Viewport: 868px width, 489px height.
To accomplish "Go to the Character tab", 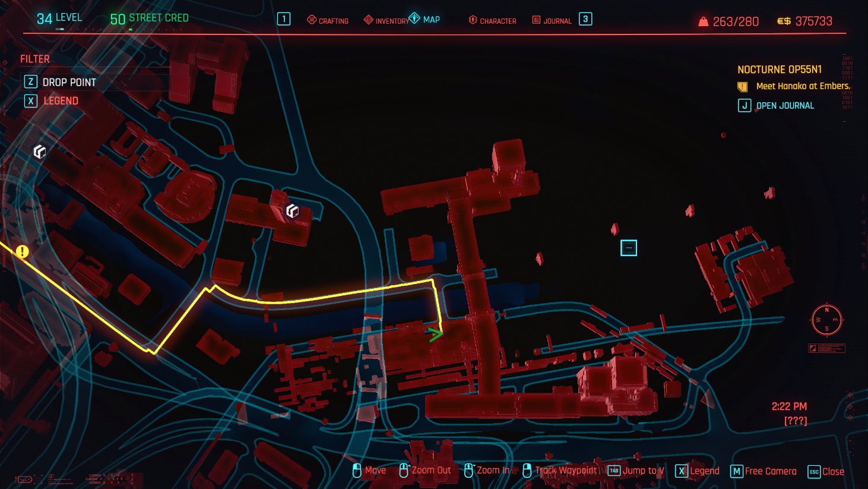I will (498, 21).
